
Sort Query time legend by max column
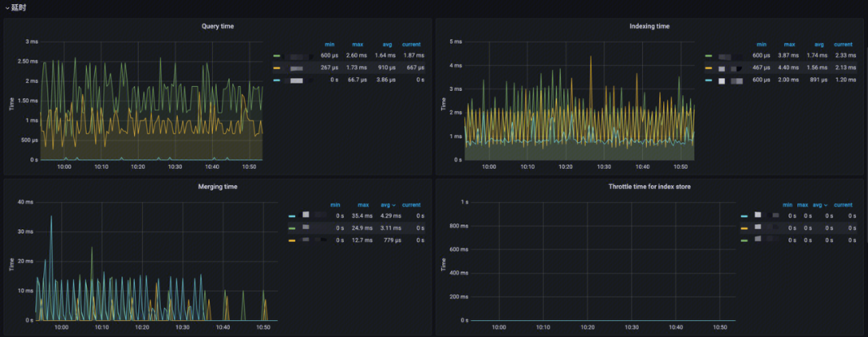pyautogui.click(x=358, y=44)
